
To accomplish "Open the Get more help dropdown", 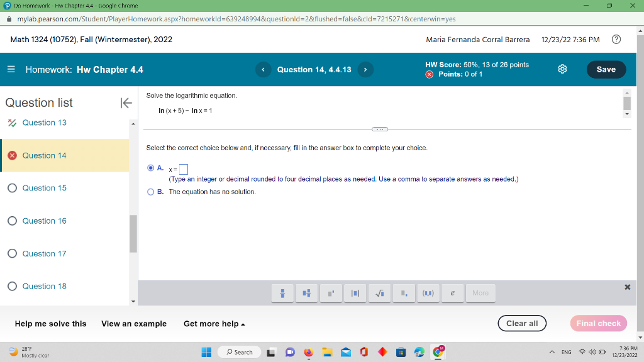I will click(214, 324).
